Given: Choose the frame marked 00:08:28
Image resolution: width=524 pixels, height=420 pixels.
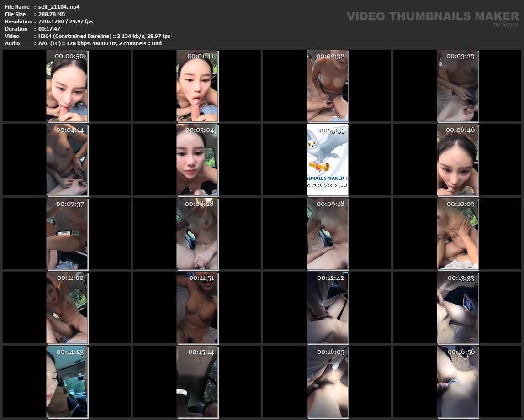Looking at the screenshot, I should click(x=197, y=234).
